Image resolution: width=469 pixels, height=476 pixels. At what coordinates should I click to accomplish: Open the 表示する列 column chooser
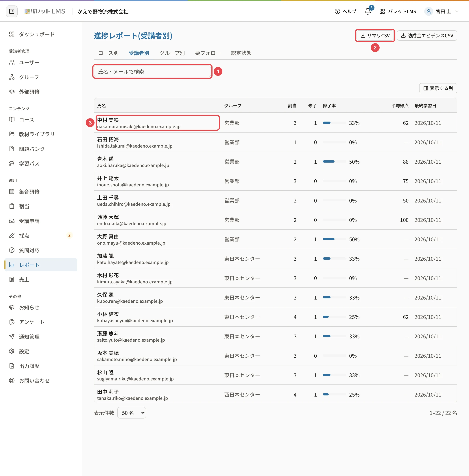tap(438, 88)
